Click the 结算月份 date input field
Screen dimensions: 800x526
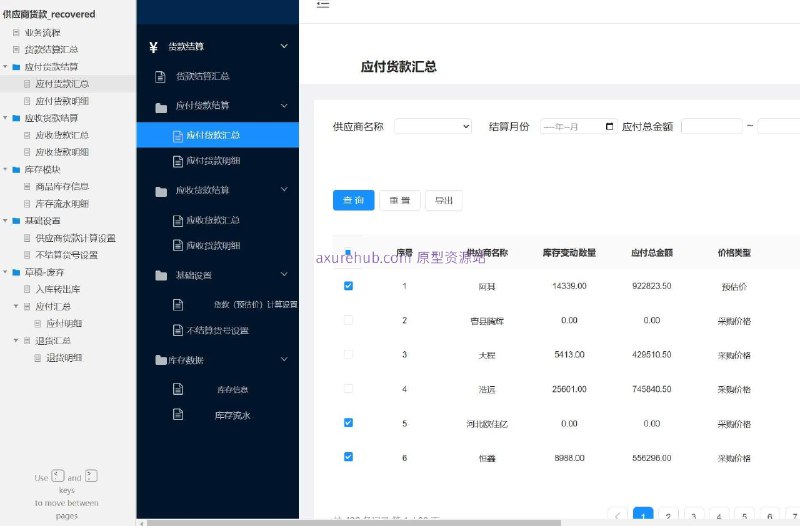click(x=579, y=126)
